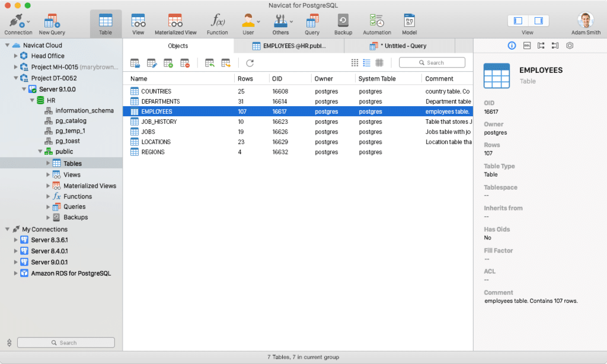Create a new table with the green plus icon

pyautogui.click(x=169, y=62)
